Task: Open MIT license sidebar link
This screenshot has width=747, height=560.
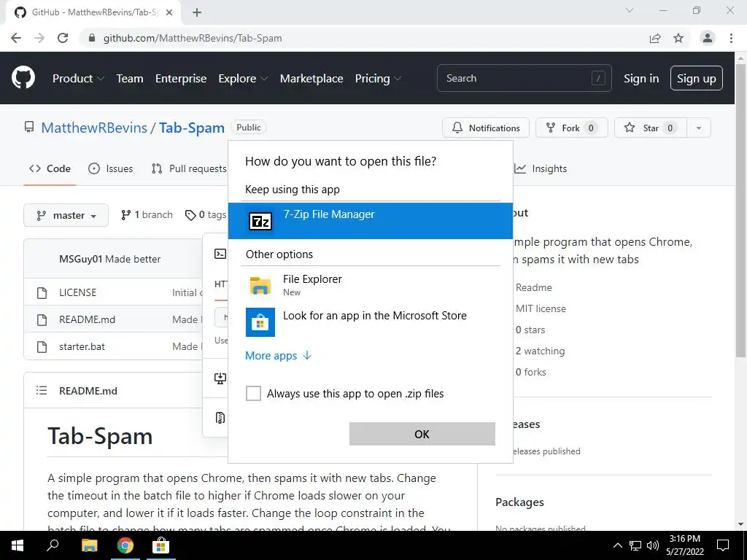Action: coord(541,308)
